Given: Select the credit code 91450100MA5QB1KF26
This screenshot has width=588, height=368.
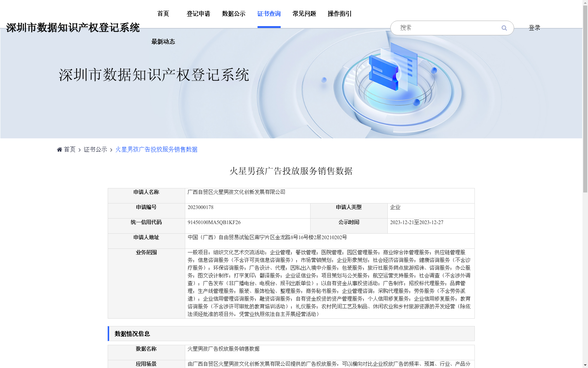Looking at the screenshot, I should 214,222.
